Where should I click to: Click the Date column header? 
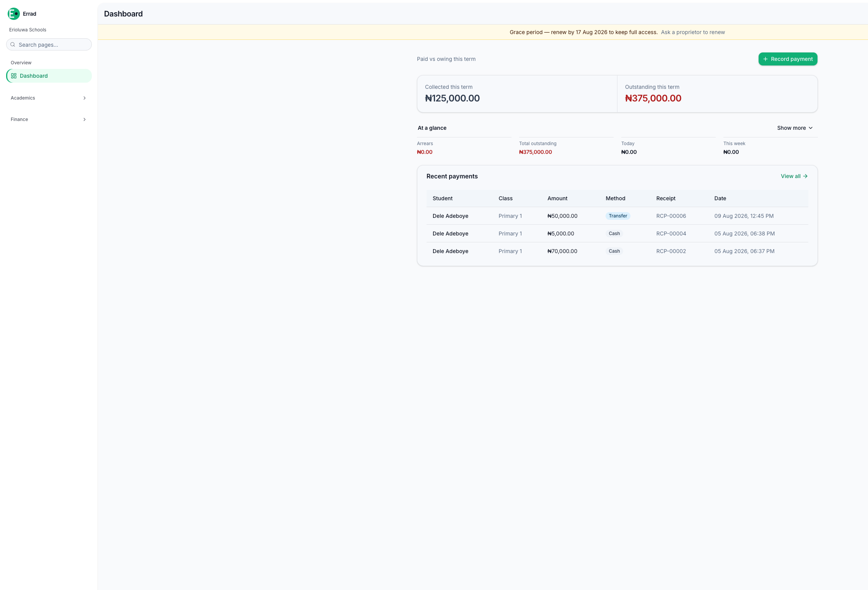[720, 198]
